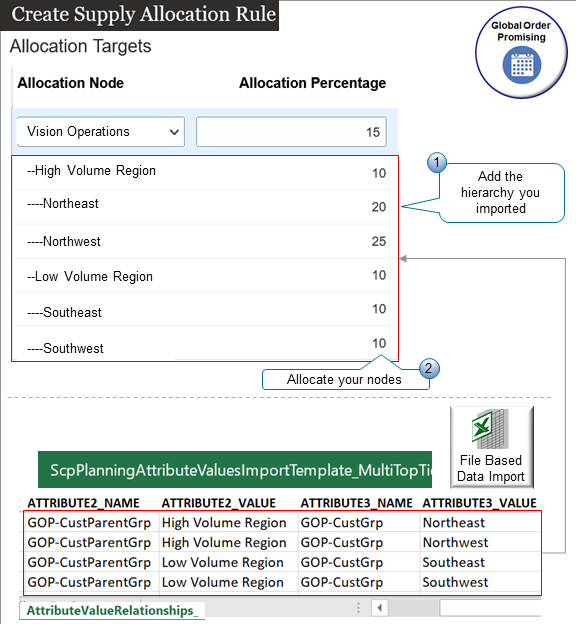576x624 pixels.
Task: Click the Global Order Promising calendar icon
Action: (521, 65)
